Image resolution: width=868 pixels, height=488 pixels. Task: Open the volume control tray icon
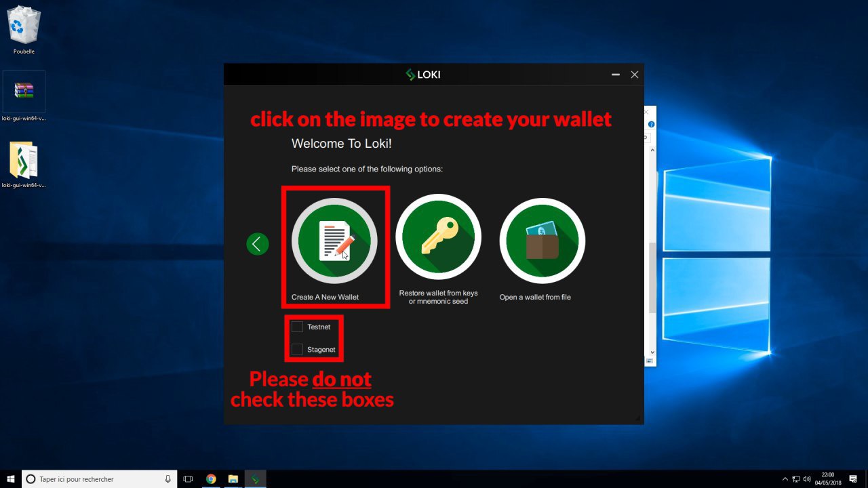pyautogui.click(x=807, y=479)
